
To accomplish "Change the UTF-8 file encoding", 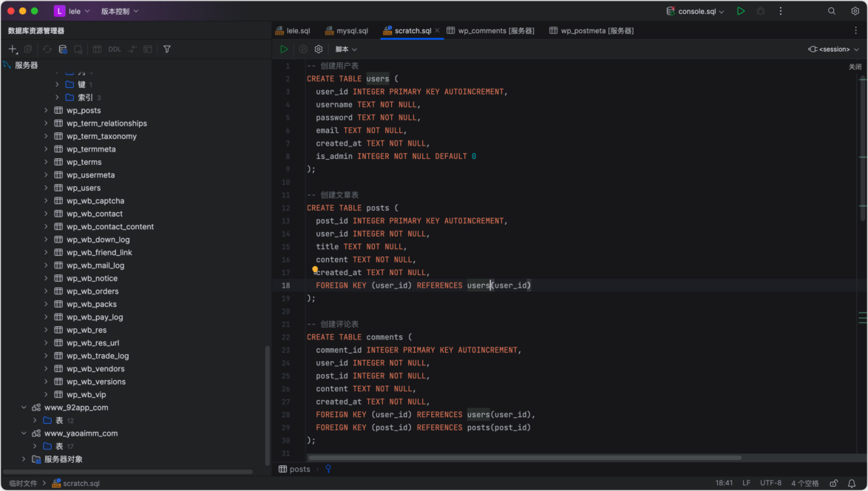I will coord(770,484).
